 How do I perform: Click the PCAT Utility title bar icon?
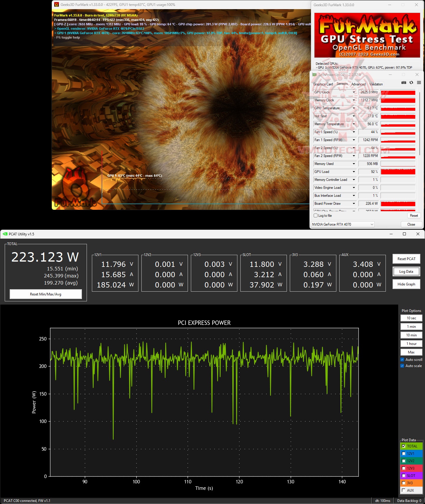point(5,234)
